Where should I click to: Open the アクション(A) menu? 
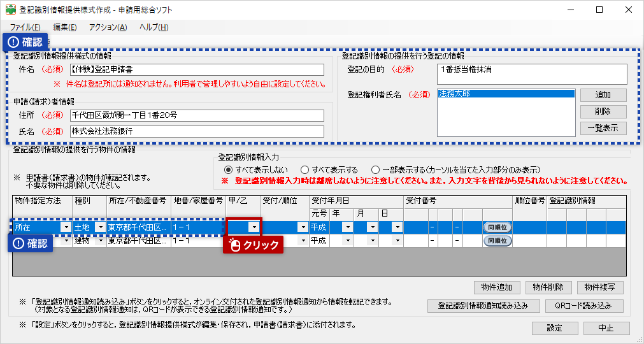pyautogui.click(x=108, y=27)
